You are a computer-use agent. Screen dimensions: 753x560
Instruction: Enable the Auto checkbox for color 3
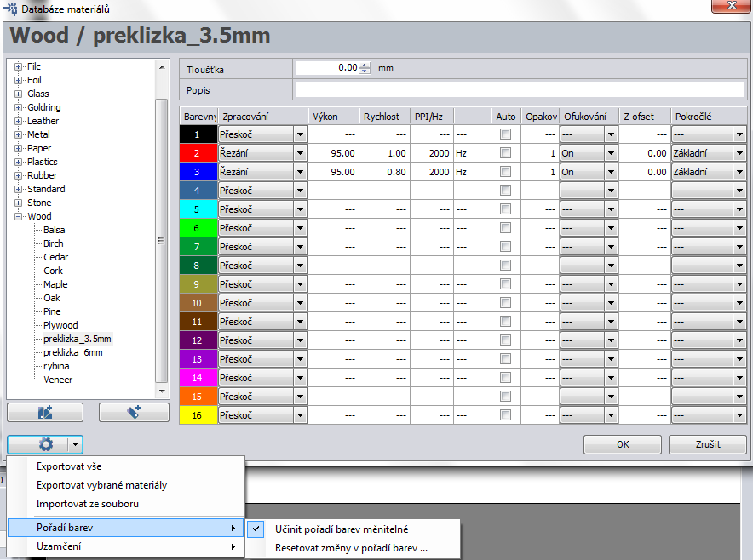click(x=506, y=172)
